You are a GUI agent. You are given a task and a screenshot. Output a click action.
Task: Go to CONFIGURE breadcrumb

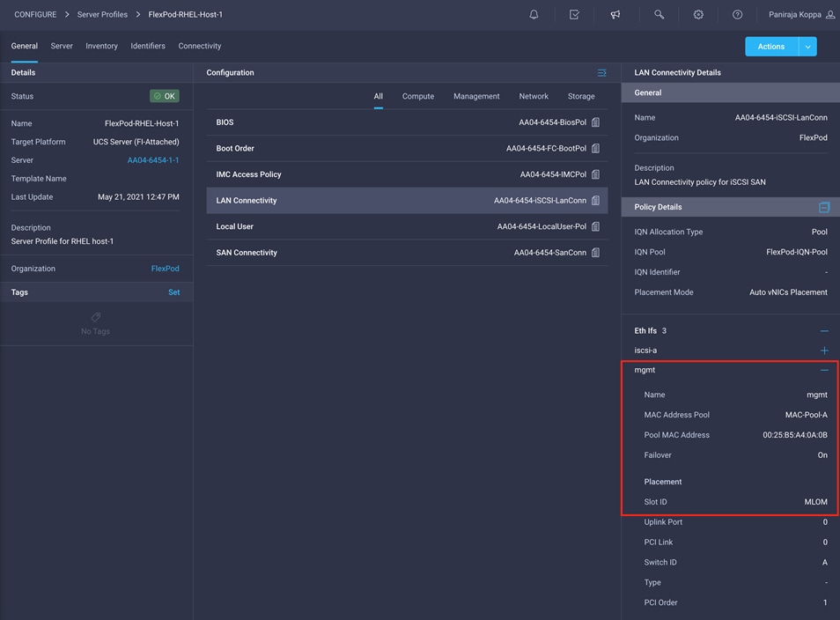pyautogui.click(x=35, y=14)
